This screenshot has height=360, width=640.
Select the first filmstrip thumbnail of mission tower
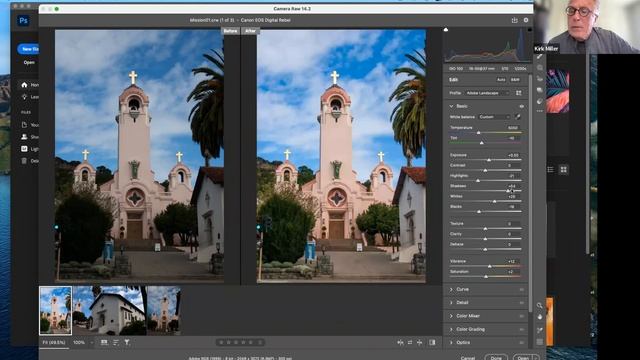coord(56,310)
